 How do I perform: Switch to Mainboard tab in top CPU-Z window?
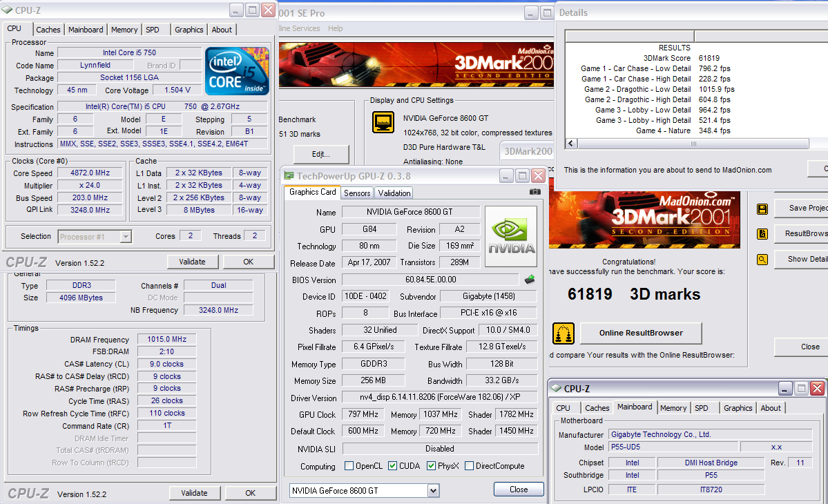[86, 30]
